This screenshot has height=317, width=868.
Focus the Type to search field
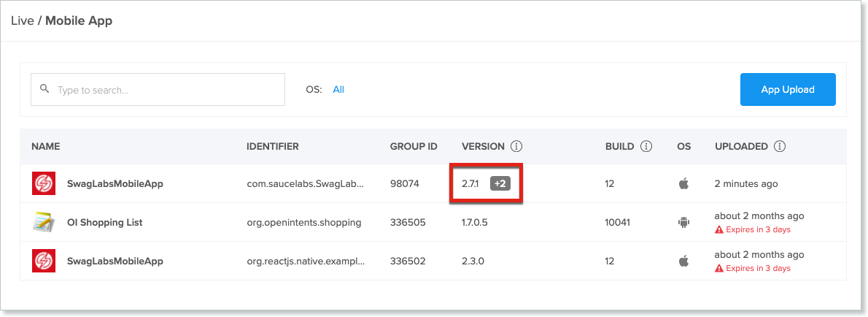[x=158, y=89]
